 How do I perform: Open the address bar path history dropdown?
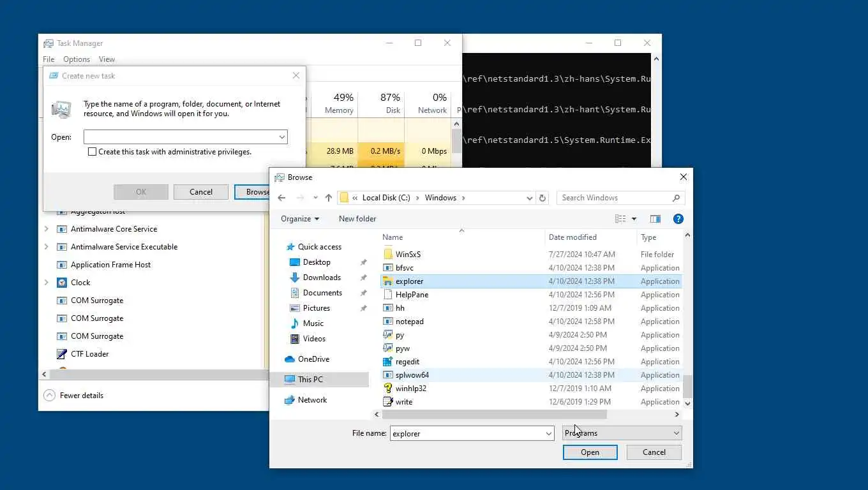point(529,198)
